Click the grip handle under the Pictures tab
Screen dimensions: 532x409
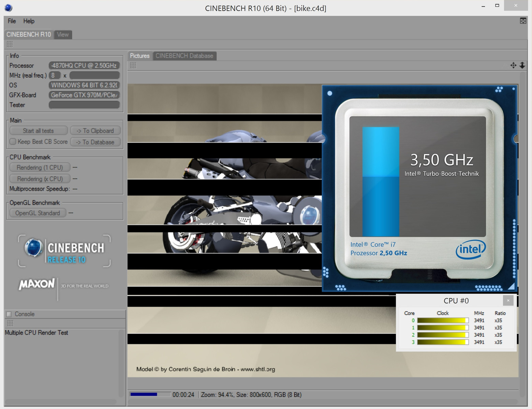(x=133, y=65)
